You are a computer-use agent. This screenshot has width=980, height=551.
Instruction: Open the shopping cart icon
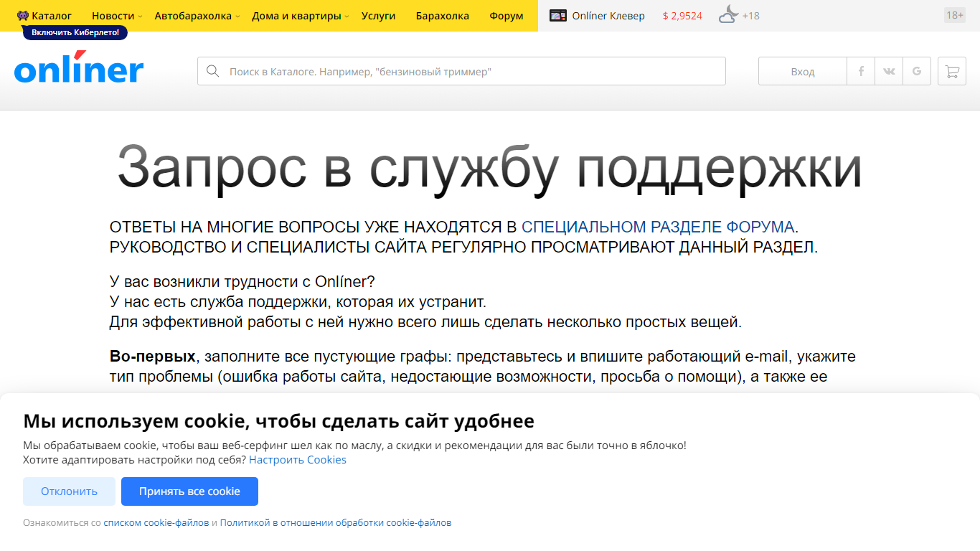click(952, 71)
